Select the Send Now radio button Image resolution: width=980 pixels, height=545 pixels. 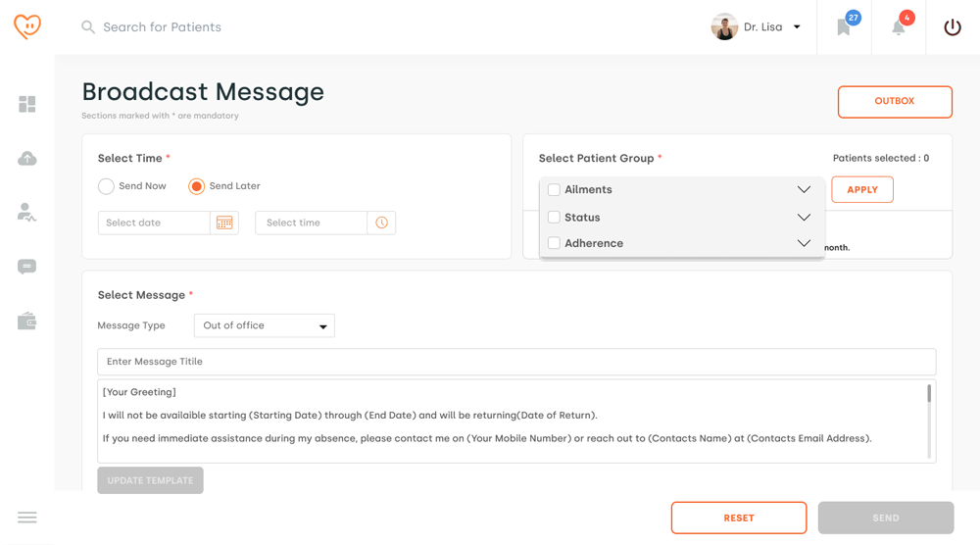coord(106,186)
